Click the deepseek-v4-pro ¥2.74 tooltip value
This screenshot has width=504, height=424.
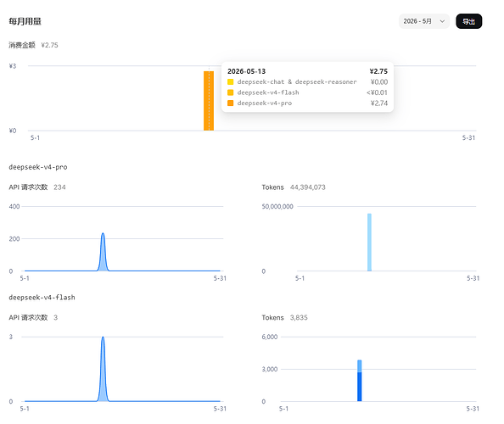(x=379, y=103)
